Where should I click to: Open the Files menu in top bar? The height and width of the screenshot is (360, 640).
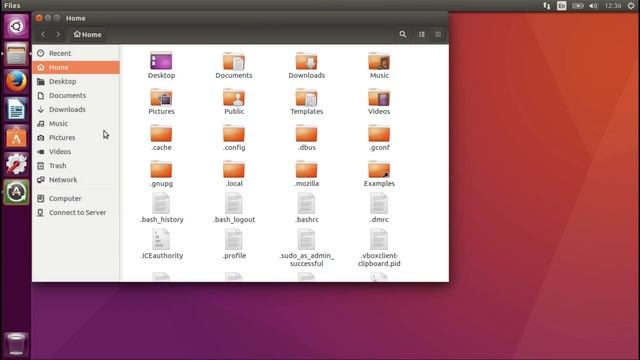click(12, 5)
